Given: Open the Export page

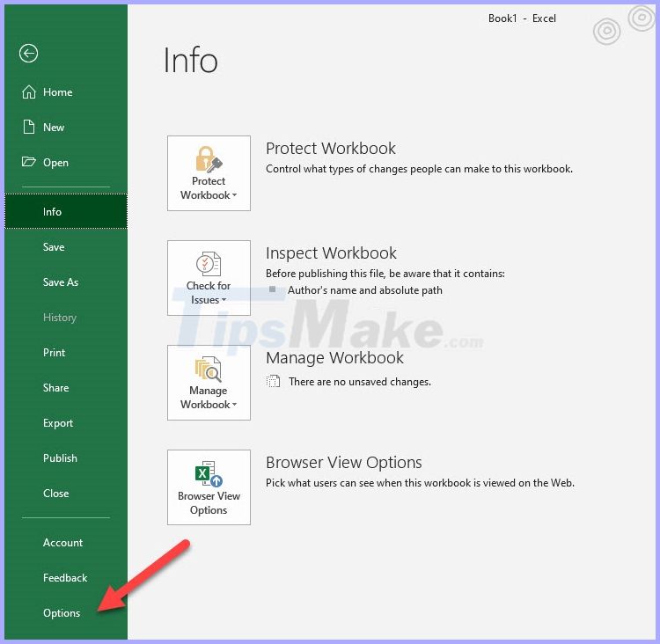Looking at the screenshot, I should click(x=58, y=423).
